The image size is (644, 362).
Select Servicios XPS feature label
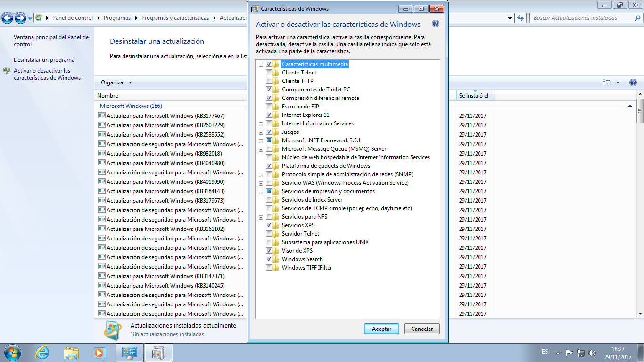(x=298, y=225)
